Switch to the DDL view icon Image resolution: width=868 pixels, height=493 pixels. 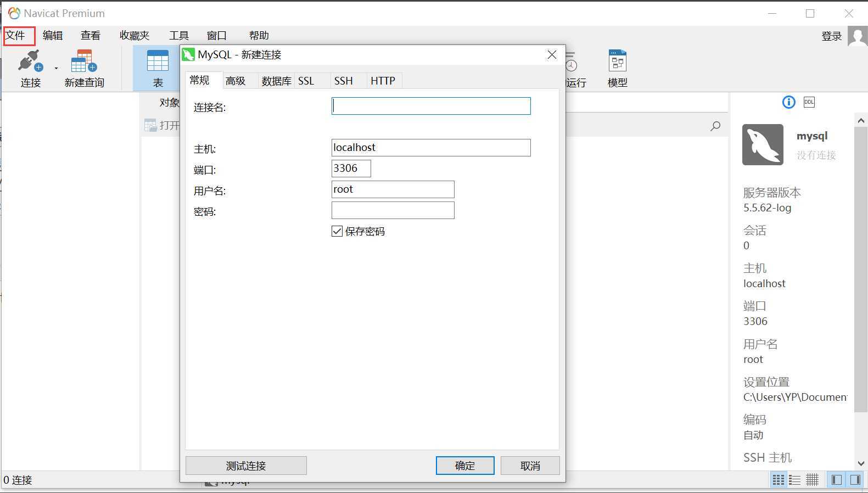(809, 102)
